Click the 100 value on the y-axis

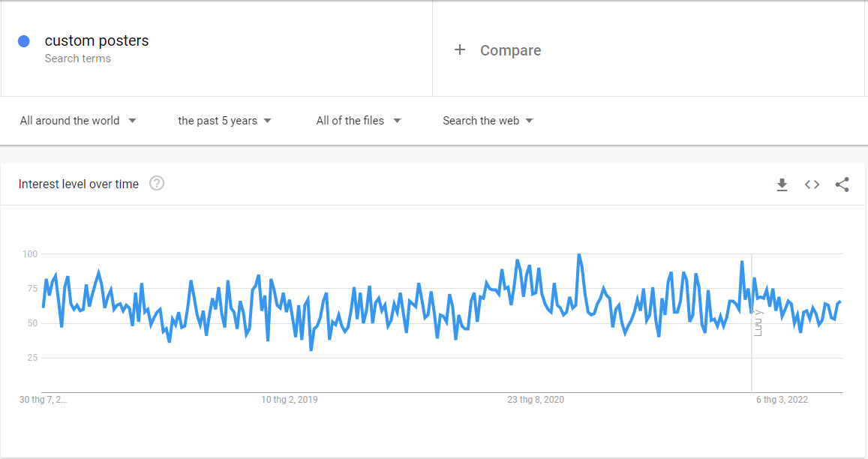[29, 254]
